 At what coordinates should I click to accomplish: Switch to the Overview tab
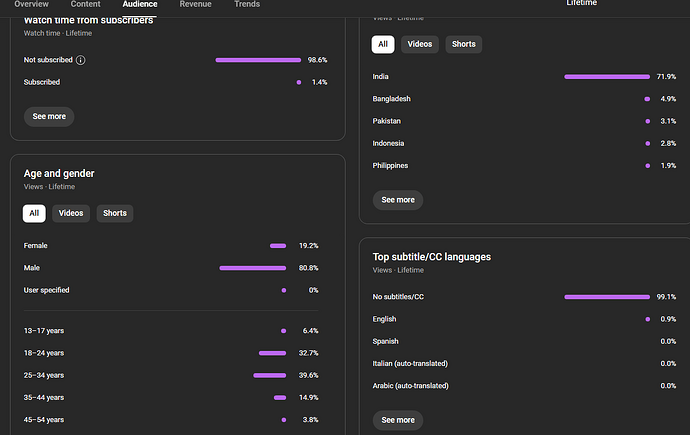tap(31, 5)
